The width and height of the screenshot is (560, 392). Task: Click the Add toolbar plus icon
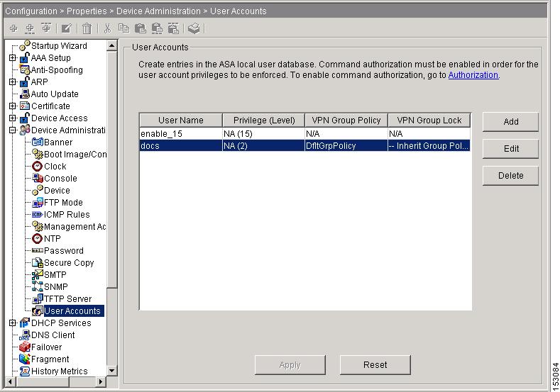pos(13,28)
